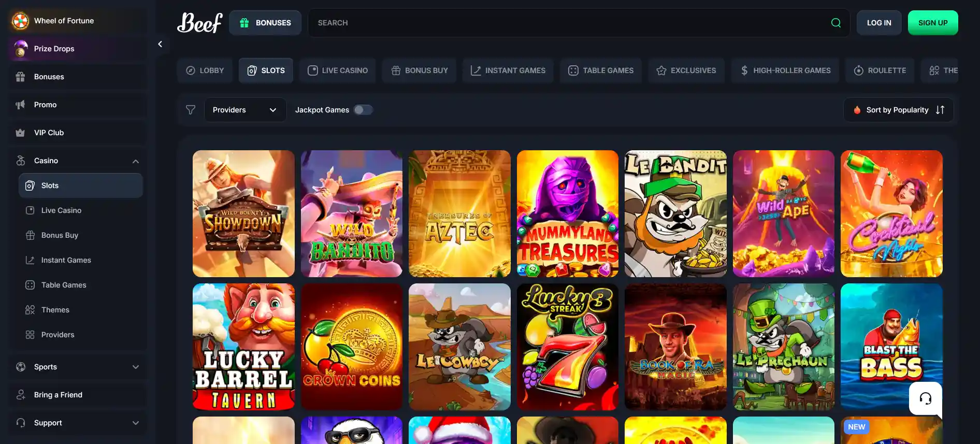The image size is (980, 444).
Task: Open the Le Bandit game thumbnail
Action: [675, 213]
